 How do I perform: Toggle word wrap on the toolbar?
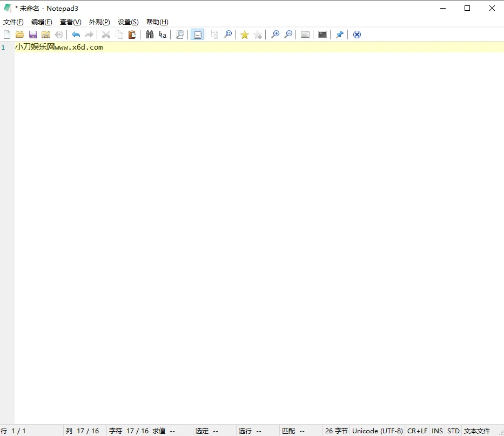point(198,34)
